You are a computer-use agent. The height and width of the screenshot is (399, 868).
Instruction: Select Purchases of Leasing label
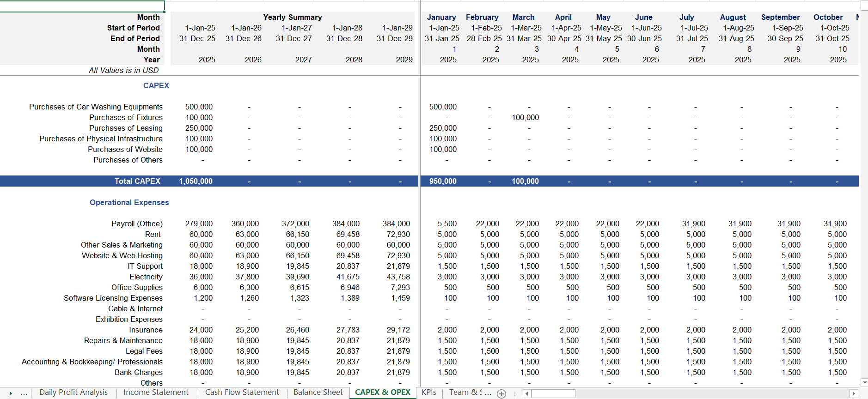(126, 128)
